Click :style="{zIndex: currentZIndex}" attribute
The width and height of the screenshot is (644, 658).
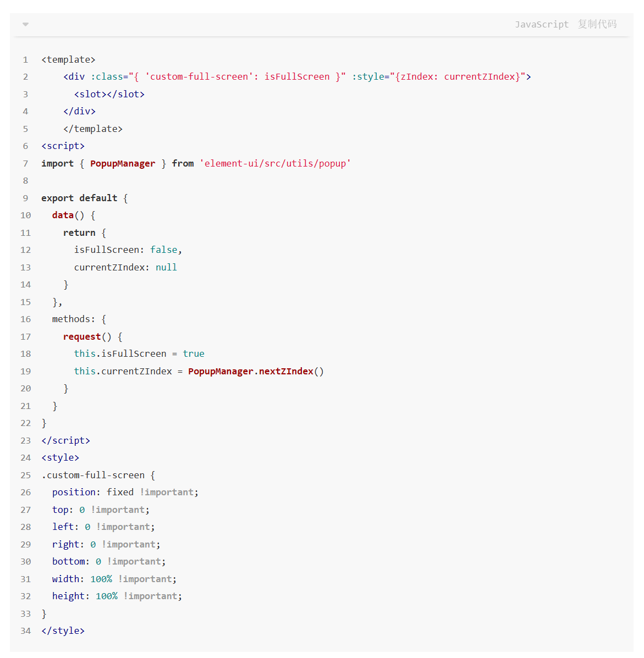pyautogui.click(x=439, y=77)
